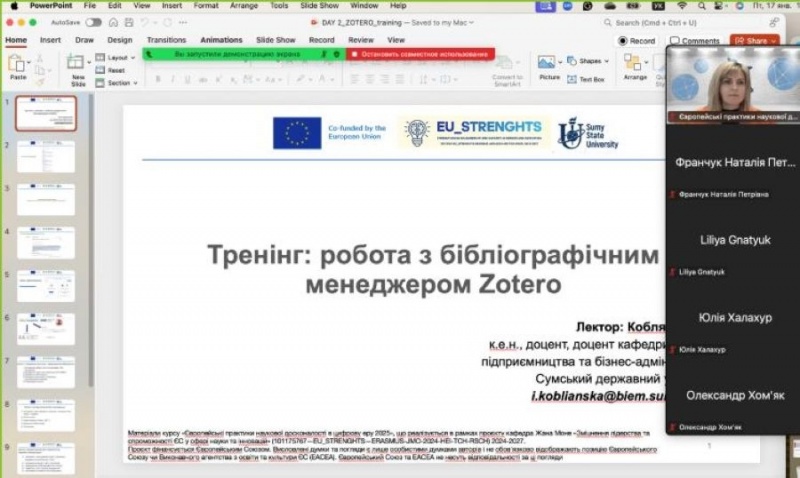Image resolution: width=800 pixels, height=478 pixels.
Task: Open the Comments pane button
Action: point(694,41)
